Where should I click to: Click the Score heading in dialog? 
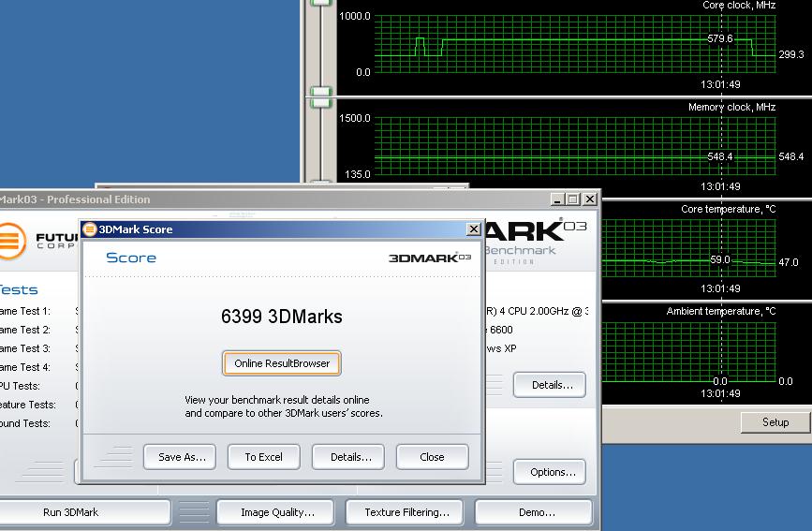(x=131, y=258)
